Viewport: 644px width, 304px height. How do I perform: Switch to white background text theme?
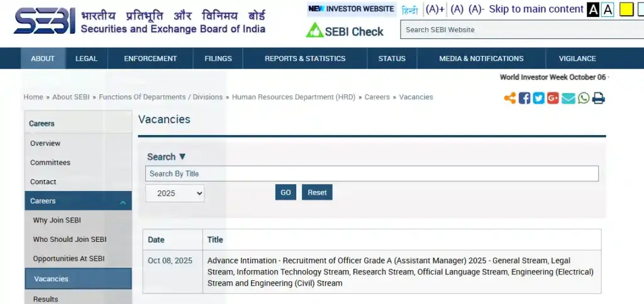pos(608,9)
